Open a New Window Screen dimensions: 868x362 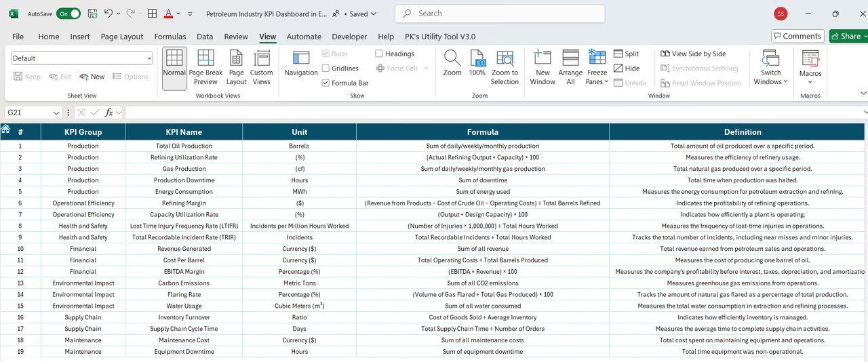542,68
